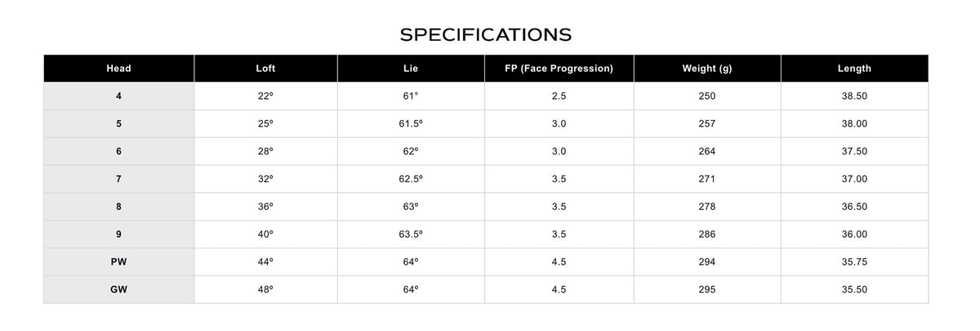Click the 61.5° lie value
980x331 pixels.
click(411, 124)
